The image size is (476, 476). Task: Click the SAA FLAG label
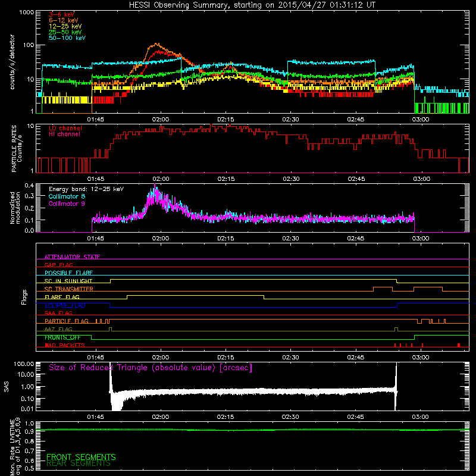pos(58,313)
